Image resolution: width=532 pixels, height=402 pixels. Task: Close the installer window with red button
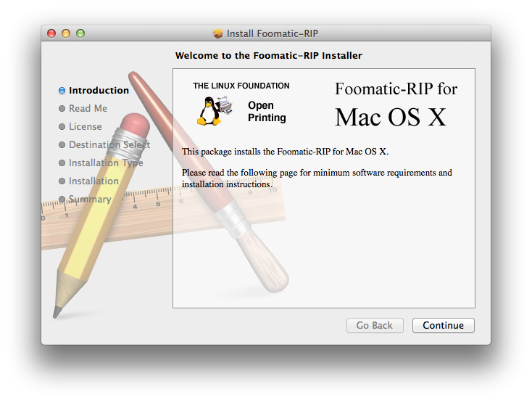[51, 33]
